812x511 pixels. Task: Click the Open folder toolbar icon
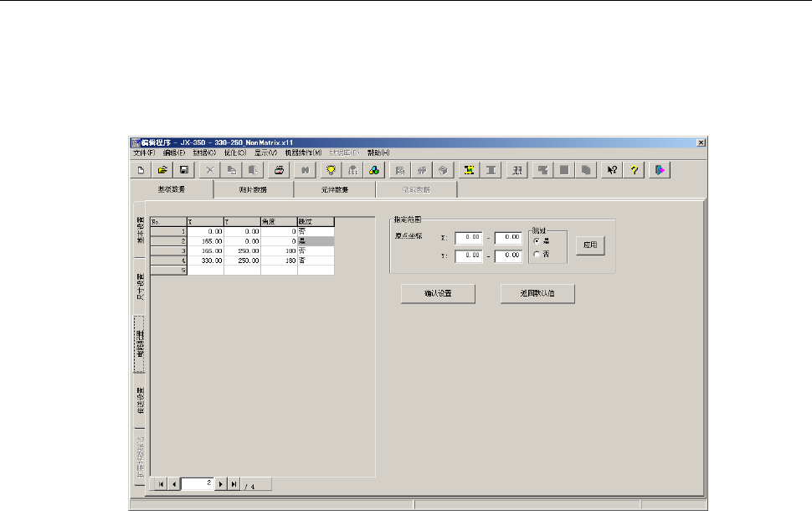tap(162, 170)
